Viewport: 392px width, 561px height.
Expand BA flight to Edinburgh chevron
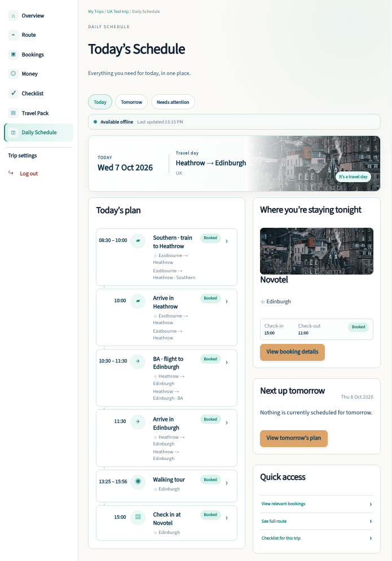[x=227, y=362]
